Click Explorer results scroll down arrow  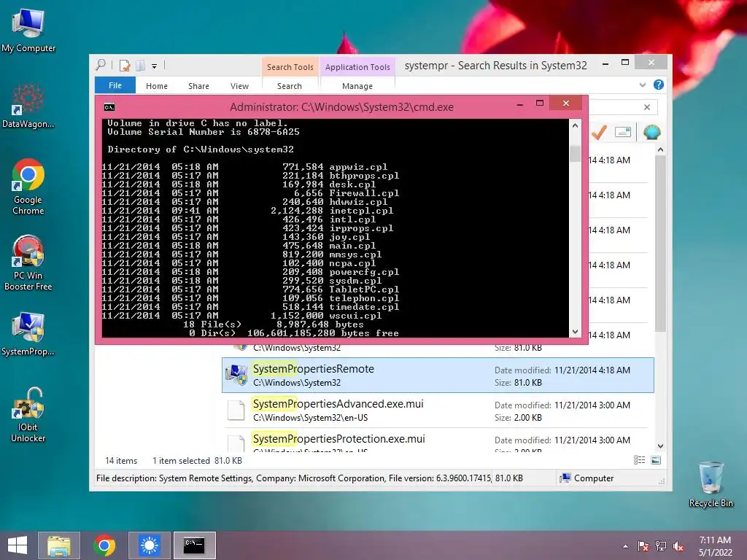(660, 446)
